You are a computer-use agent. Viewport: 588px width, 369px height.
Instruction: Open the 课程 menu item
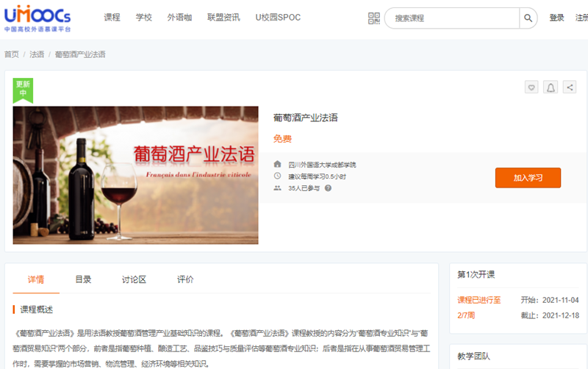pyautogui.click(x=112, y=18)
